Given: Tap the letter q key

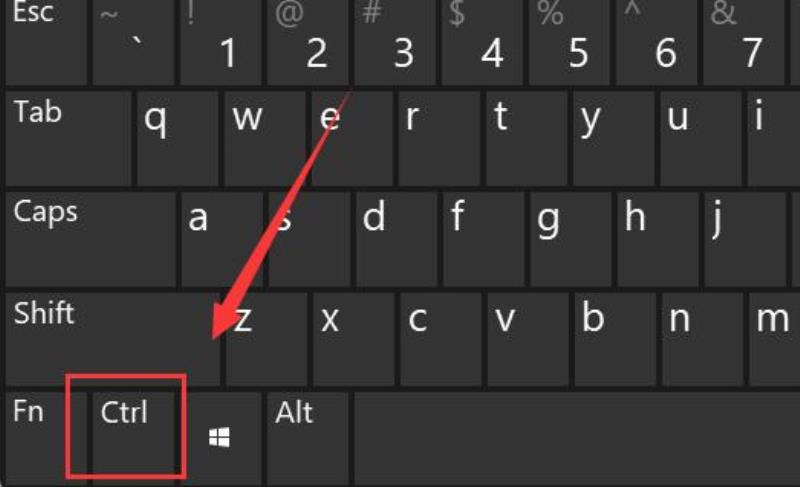Looking at the screenshot, I should tap(178, 139).
